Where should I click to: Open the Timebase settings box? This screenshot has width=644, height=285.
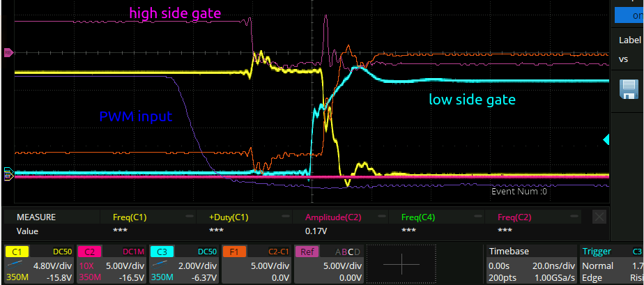click(530, 264)
